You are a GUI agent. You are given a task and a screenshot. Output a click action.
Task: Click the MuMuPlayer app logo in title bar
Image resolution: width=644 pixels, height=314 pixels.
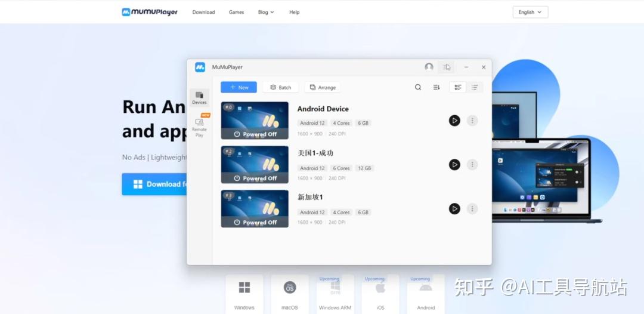(x=200, y=67)
